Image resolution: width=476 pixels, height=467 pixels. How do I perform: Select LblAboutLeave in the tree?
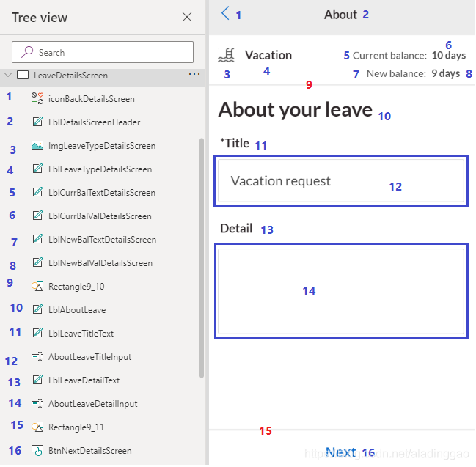77,310
